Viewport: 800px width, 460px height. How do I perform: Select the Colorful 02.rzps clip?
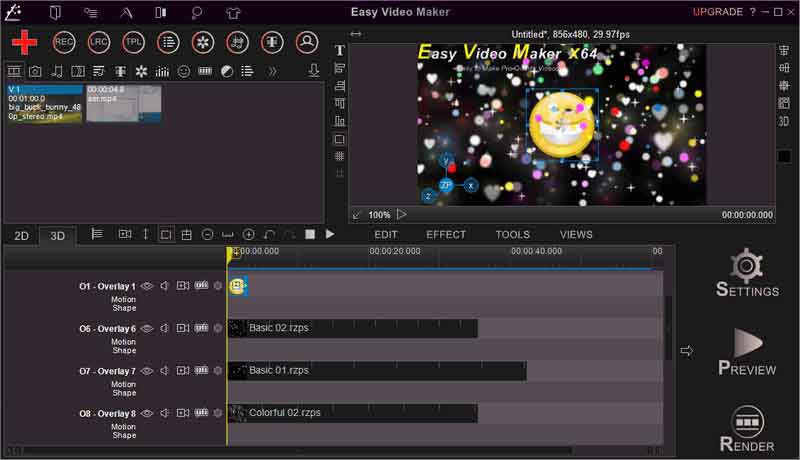pos(353,413)
